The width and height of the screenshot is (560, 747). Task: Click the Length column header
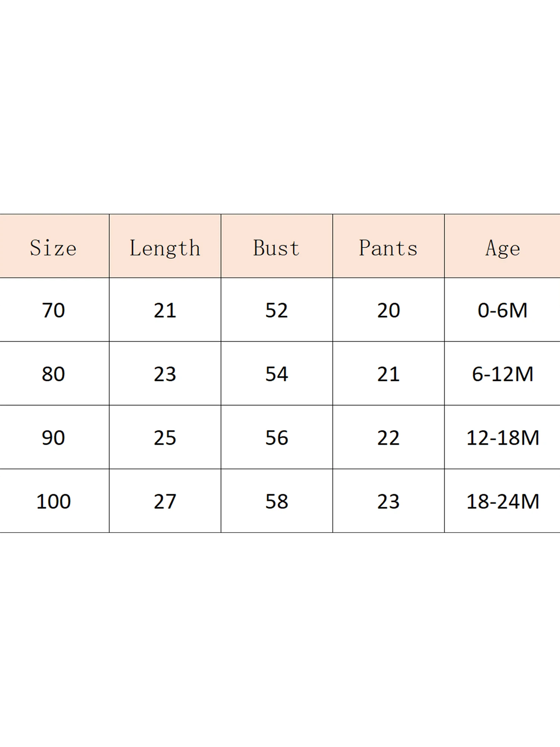(165, 248)
